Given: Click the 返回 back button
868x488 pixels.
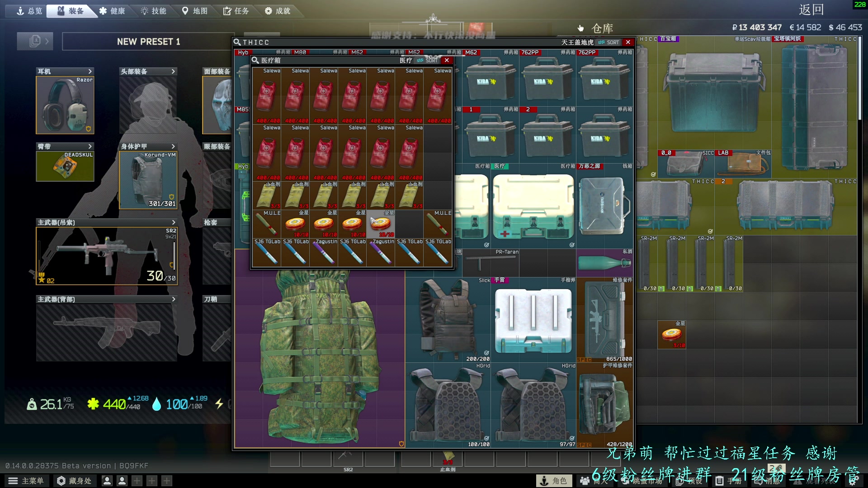Looking at the screenshot, I should click(811, 10).
